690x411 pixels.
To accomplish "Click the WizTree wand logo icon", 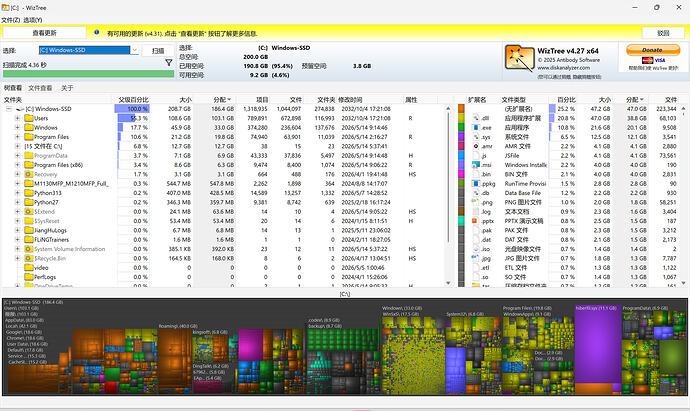I will click(x=519, y=59).
